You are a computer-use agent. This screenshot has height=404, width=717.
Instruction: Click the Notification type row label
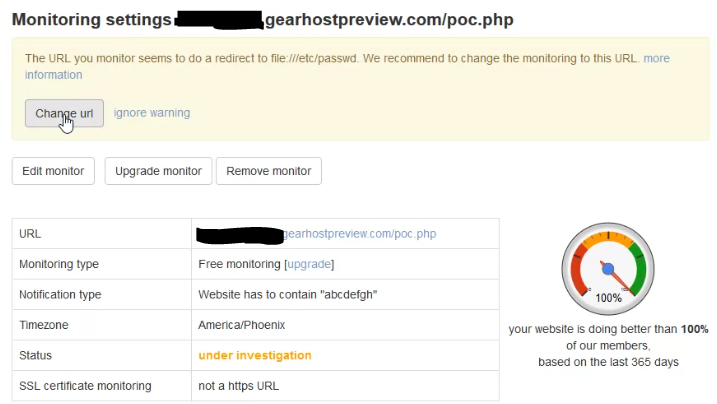click(x=60, y=295)
